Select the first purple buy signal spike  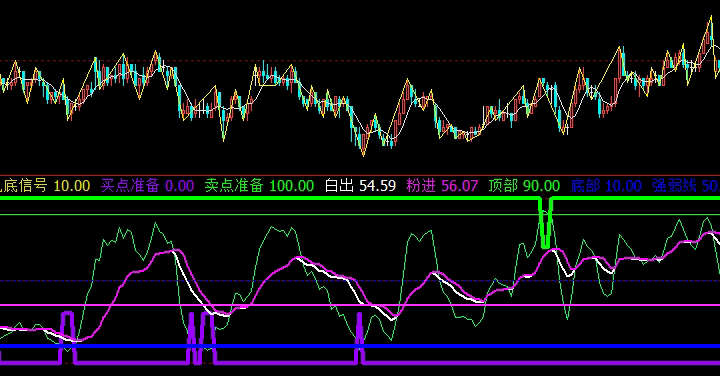click(x=68, y=337)
